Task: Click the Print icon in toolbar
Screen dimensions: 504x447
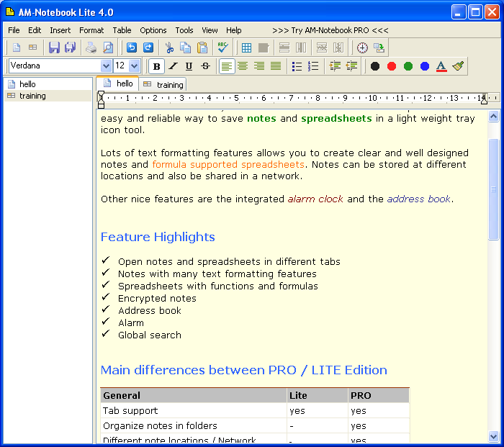Action: click(x=91, y=48)
